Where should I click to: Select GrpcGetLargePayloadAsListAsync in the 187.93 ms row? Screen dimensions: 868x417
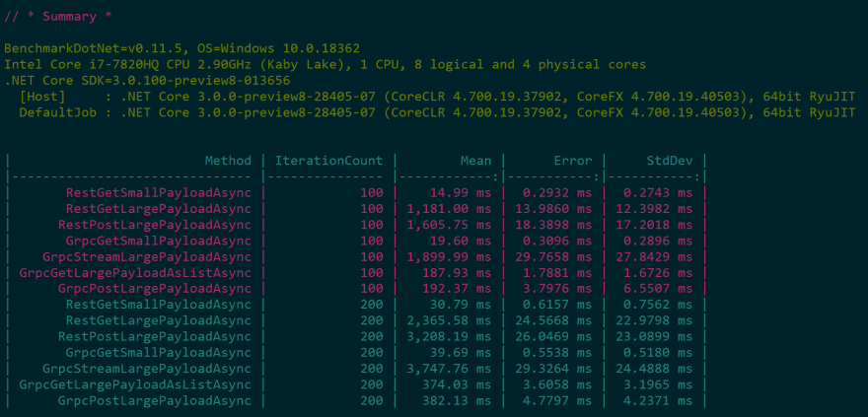(x=135, y=273)
